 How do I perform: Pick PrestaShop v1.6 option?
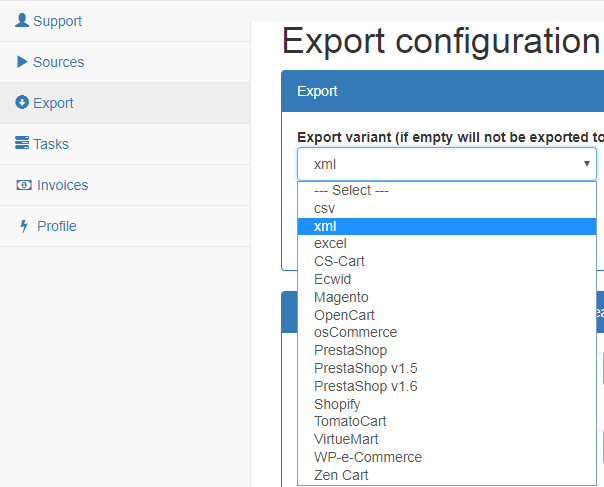coord(447,386)
